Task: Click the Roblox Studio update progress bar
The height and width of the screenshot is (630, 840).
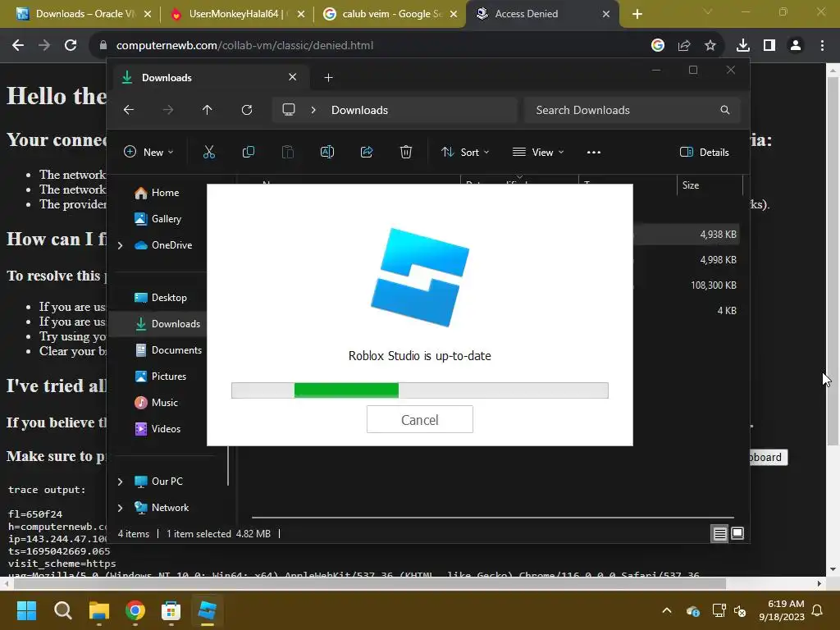Action: tap(419, 390)
